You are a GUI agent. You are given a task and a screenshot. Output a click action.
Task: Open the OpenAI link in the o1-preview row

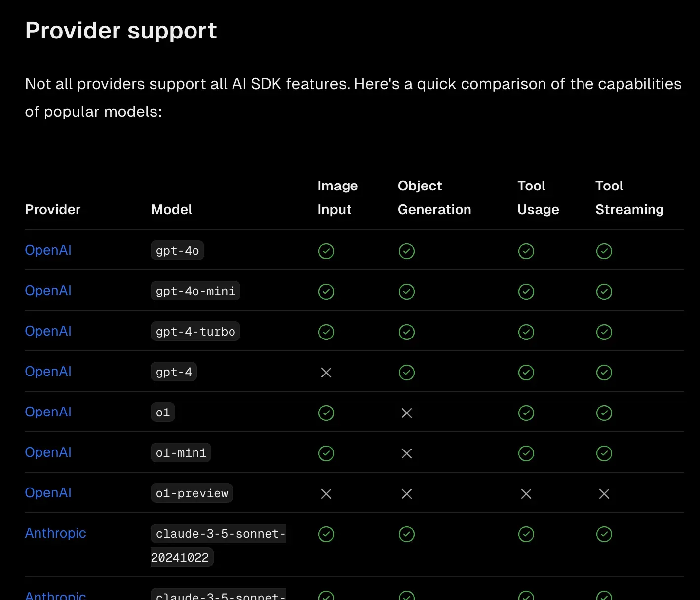48,493
